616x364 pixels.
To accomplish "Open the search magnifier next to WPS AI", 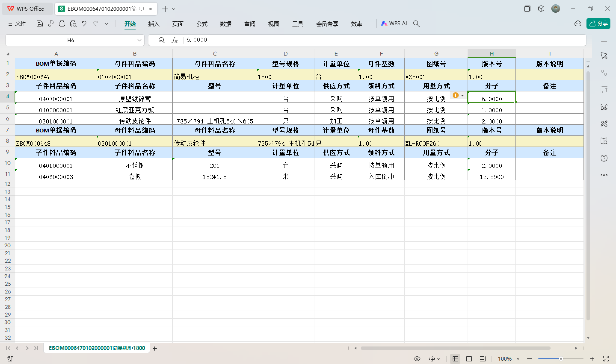I will [416, 23].
